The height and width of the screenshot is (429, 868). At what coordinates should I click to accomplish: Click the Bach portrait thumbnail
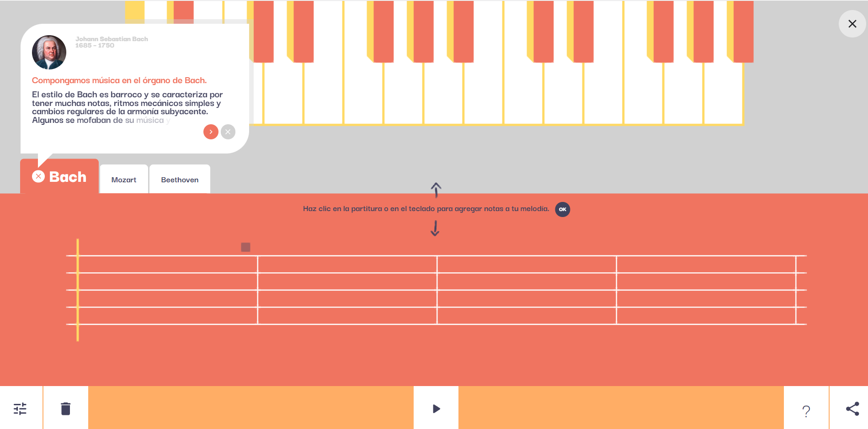pos(49,52)
